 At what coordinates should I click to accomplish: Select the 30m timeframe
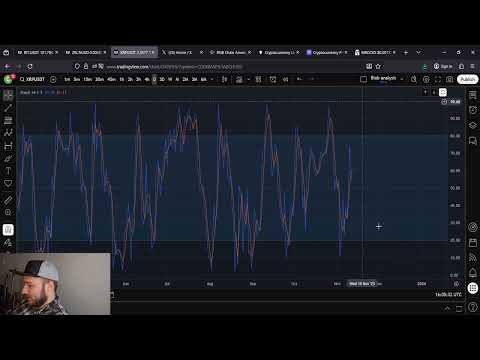click(99, 79)
